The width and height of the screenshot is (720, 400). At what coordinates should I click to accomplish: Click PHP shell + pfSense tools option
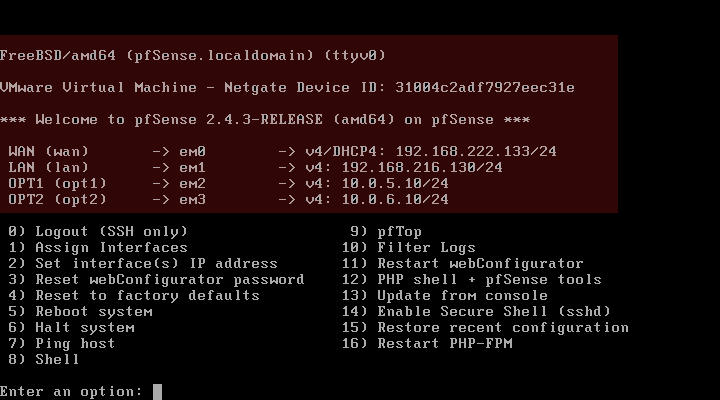(472, 280)
